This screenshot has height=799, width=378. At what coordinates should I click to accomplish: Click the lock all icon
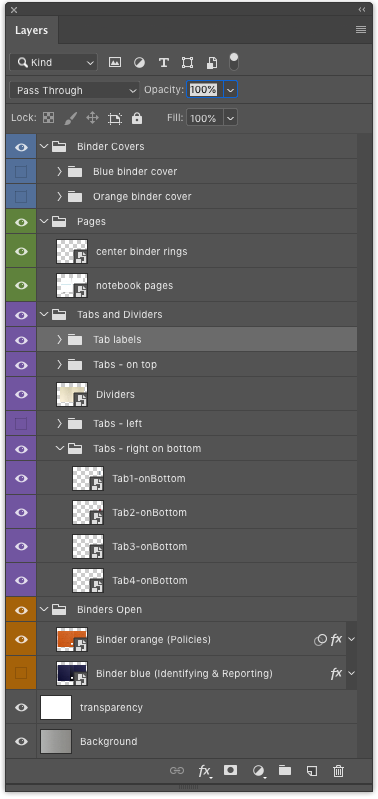137,118
